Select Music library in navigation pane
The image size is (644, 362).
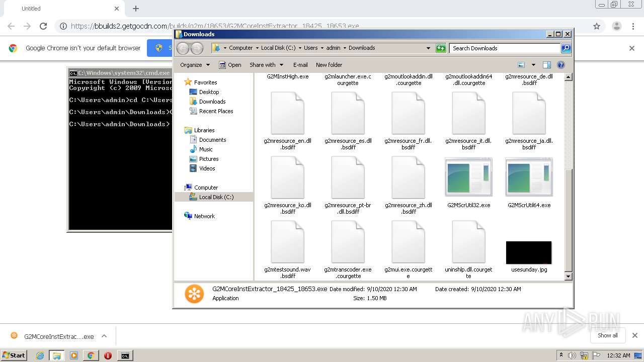[201, 149]
